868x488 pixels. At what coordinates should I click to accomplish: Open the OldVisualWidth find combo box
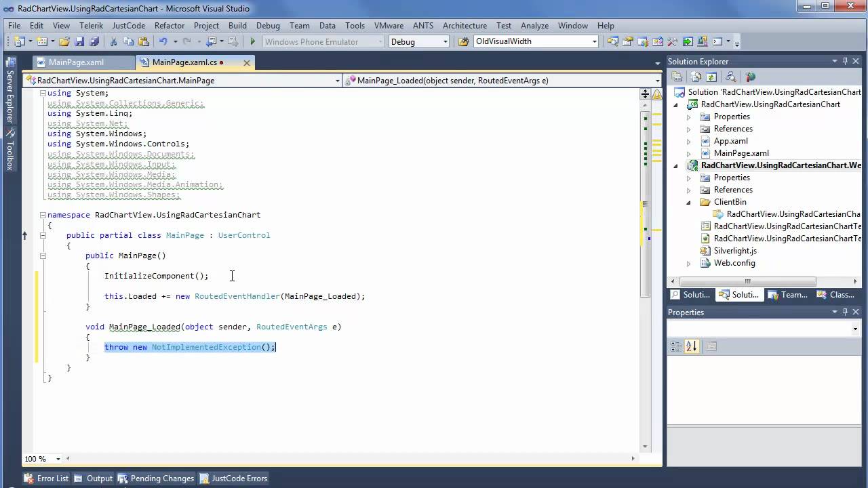tap(536, 41)
